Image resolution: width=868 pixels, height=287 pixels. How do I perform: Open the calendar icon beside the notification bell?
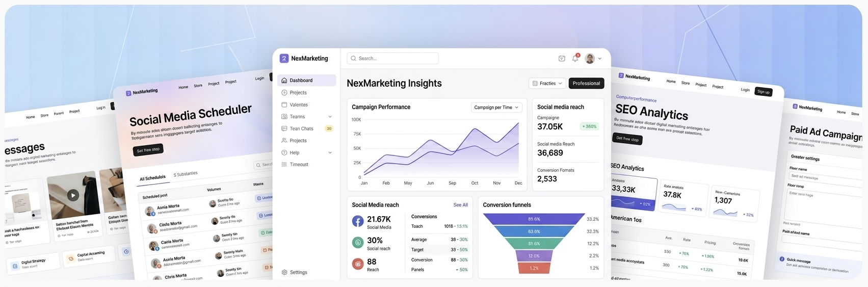pos(562,59)
